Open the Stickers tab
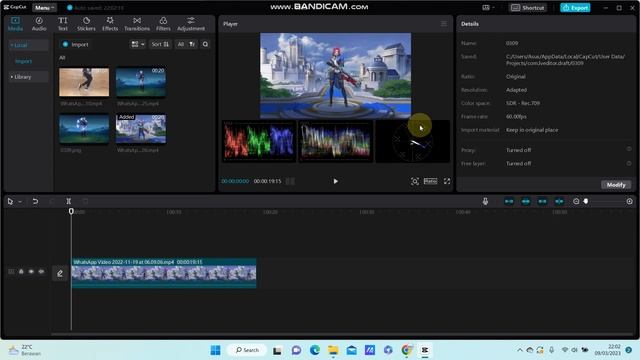The height and width of the screenshot is (360, 640). (86, 24)
